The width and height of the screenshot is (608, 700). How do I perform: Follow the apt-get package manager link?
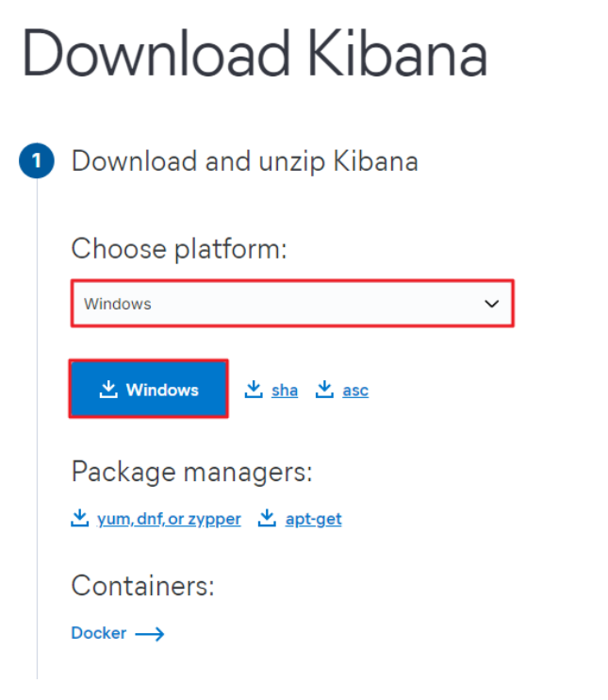(313, 519)
